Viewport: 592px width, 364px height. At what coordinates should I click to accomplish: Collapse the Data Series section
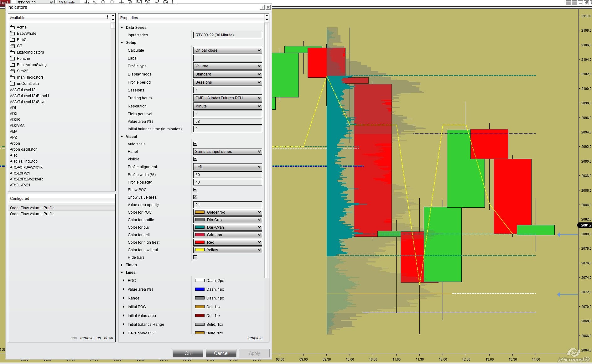coord(122,27)
